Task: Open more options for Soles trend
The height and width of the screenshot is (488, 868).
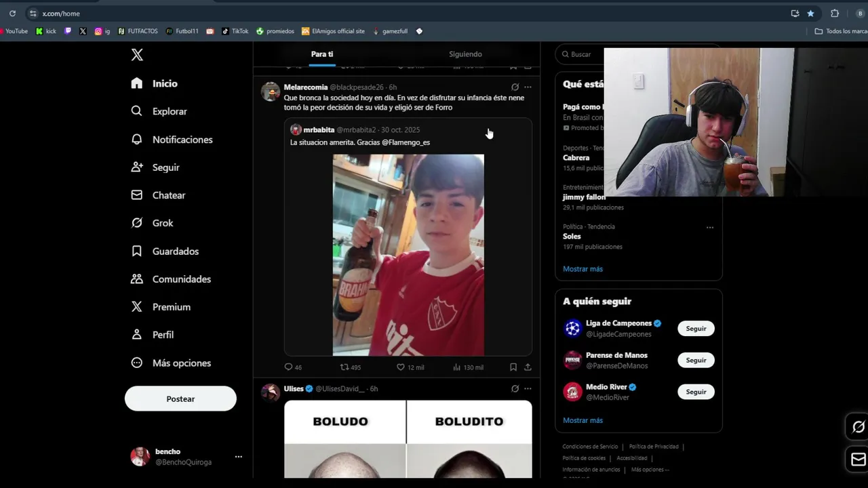Action: [710, 227]
